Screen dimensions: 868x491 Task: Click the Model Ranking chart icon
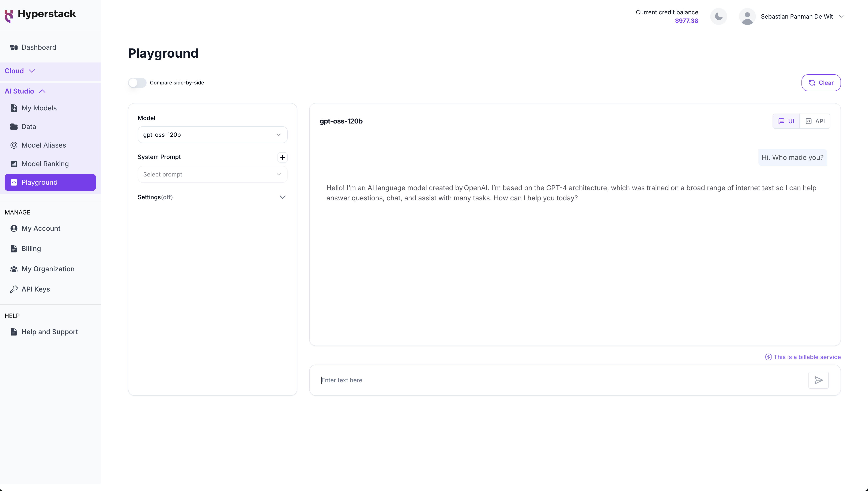coord(14,164)
